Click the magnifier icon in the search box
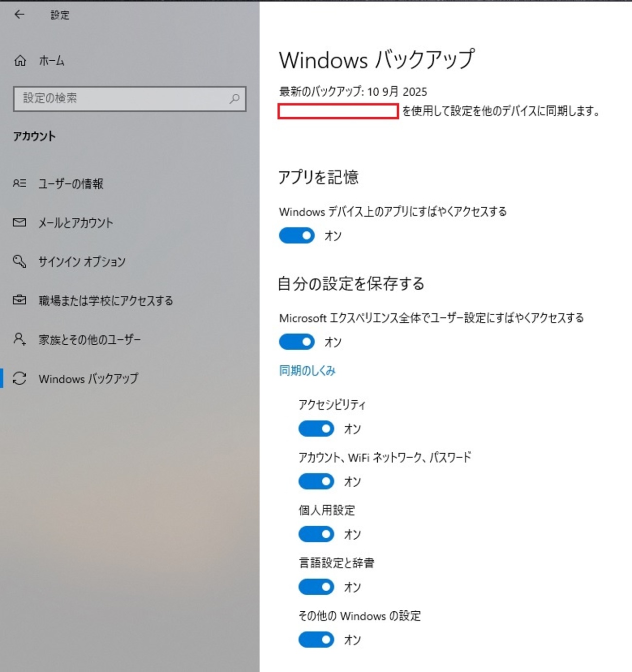The width and height of the screenshot is (632, 672). 235,98
